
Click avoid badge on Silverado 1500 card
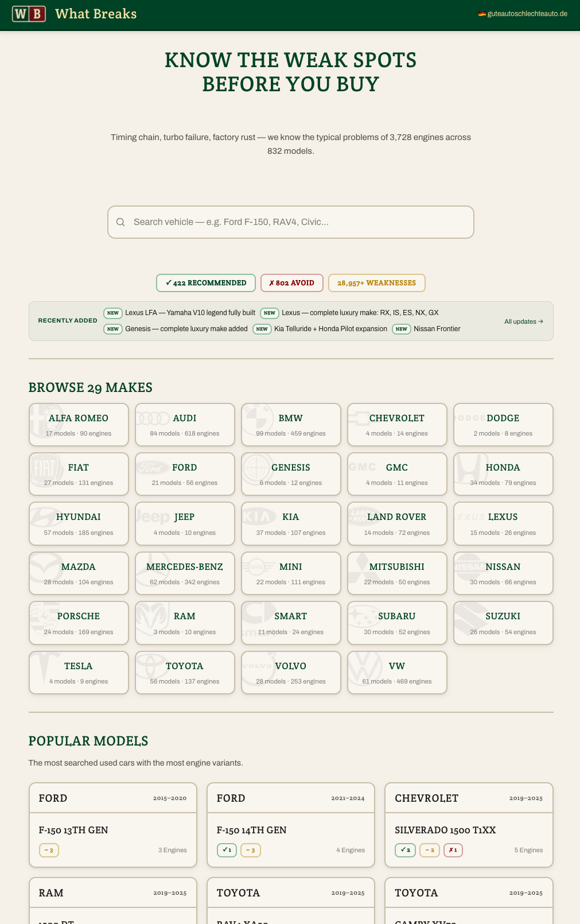(453, 850)
